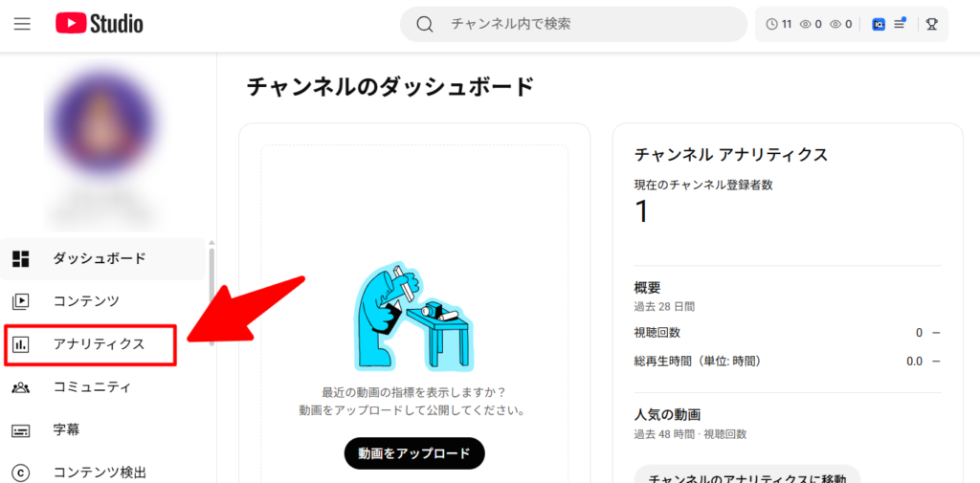Click チャンネルのアナリティクスに移動 button
The height and width of the screenshot is (483, 980).
tap(746, 475)
